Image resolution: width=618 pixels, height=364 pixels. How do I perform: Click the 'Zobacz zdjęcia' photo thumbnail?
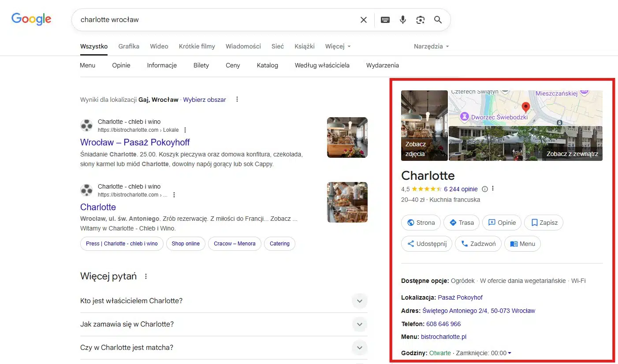(424, 126)
